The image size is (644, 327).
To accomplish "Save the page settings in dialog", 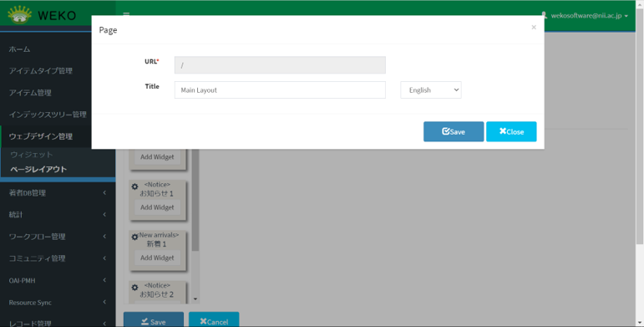I will [454, 131].
